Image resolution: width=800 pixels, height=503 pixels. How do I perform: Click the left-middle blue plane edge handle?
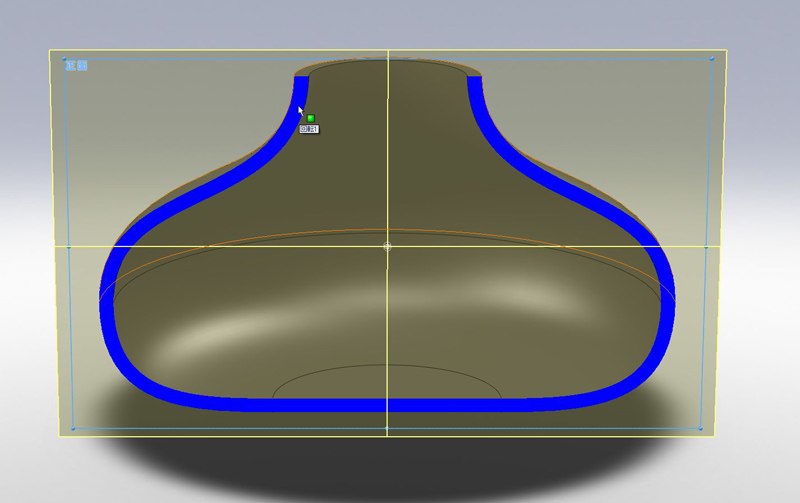[69, 246]
